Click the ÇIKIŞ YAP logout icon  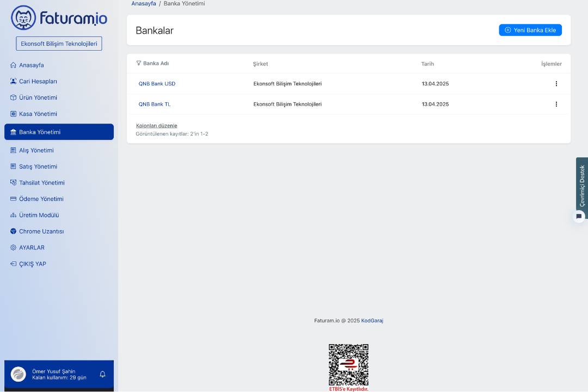pos(13,264)
